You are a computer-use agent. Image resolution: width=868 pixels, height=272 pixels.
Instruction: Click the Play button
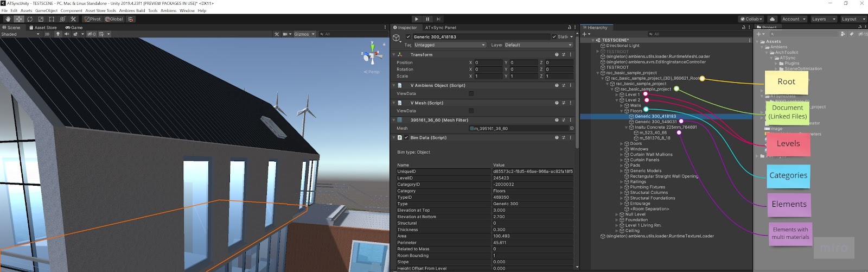coord(416,19)
